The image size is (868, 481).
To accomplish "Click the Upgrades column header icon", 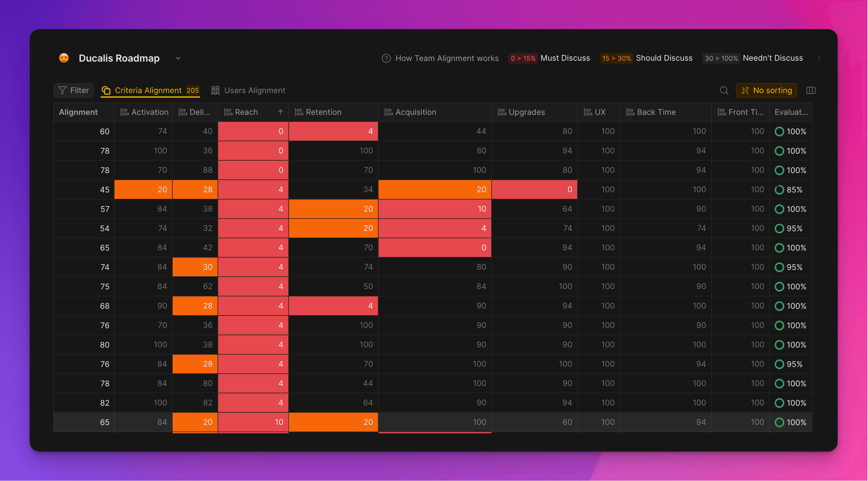I will point(502,112).
